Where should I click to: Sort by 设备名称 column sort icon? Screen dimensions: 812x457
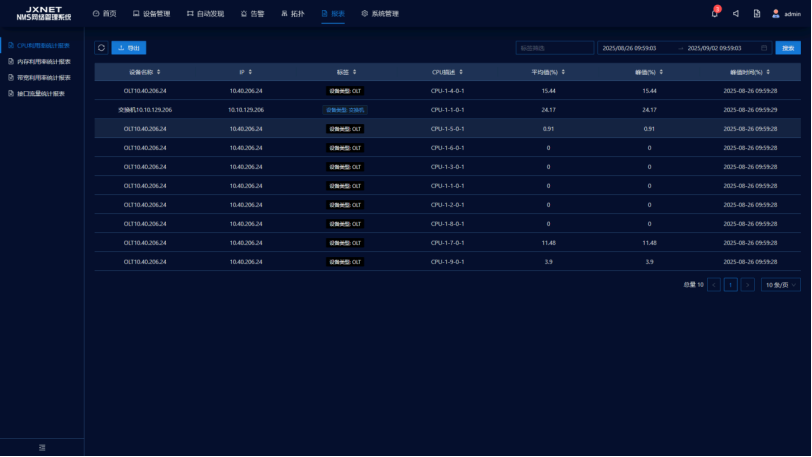coord(158,72)
